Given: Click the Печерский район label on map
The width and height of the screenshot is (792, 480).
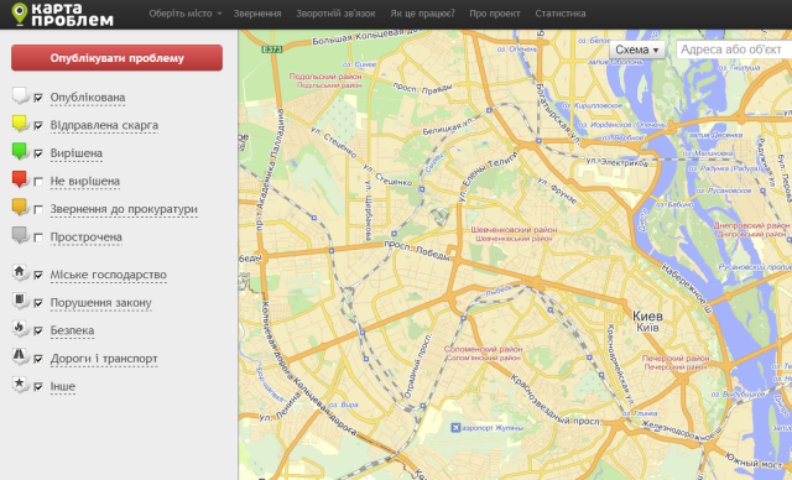Looking at the screenshot, I should point(675,358).
